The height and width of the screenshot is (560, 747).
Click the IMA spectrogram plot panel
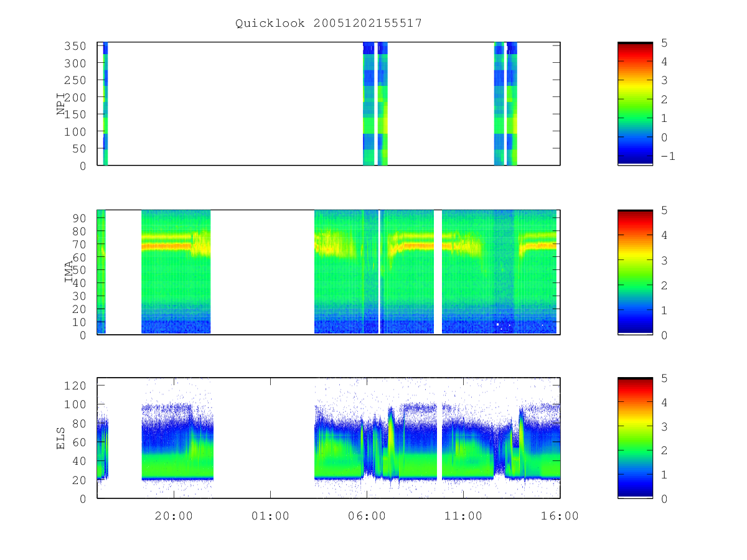pos(329,272)
